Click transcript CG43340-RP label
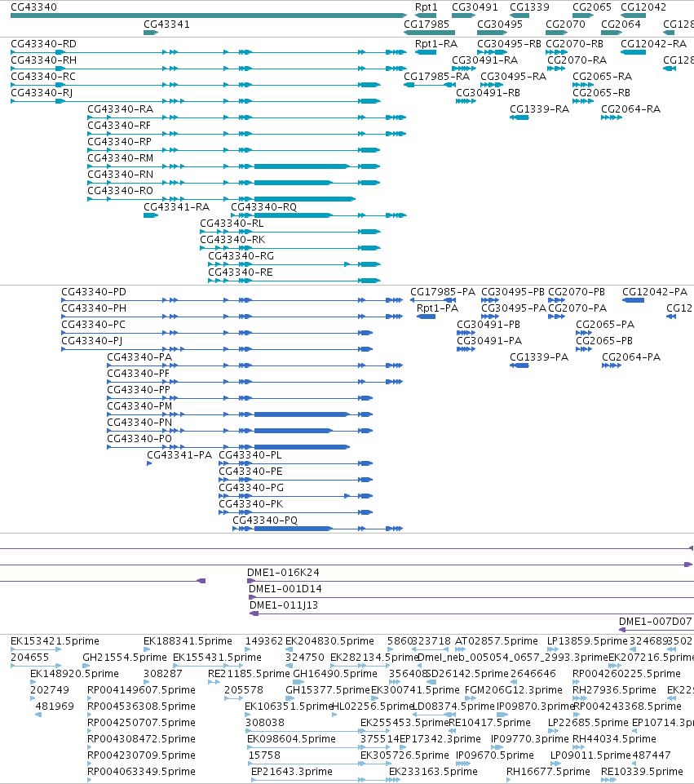This screenshot has width=694, height=784. [119, 142]
